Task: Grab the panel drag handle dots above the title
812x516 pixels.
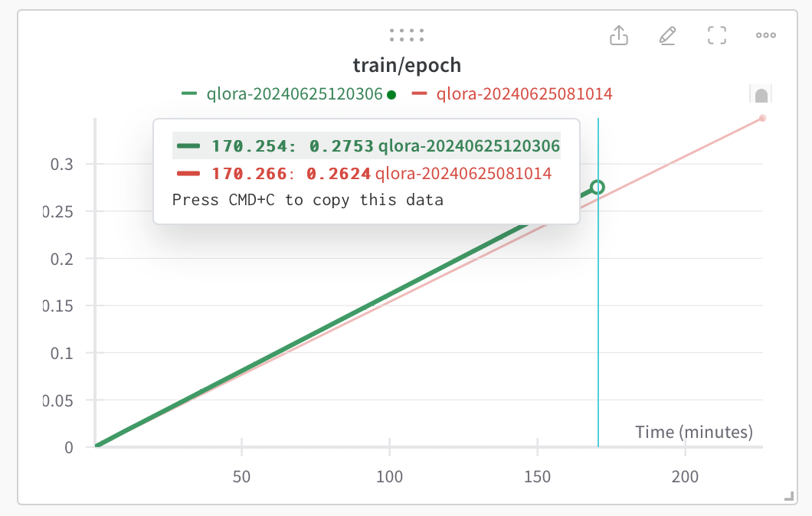Action: coord(406,34)
